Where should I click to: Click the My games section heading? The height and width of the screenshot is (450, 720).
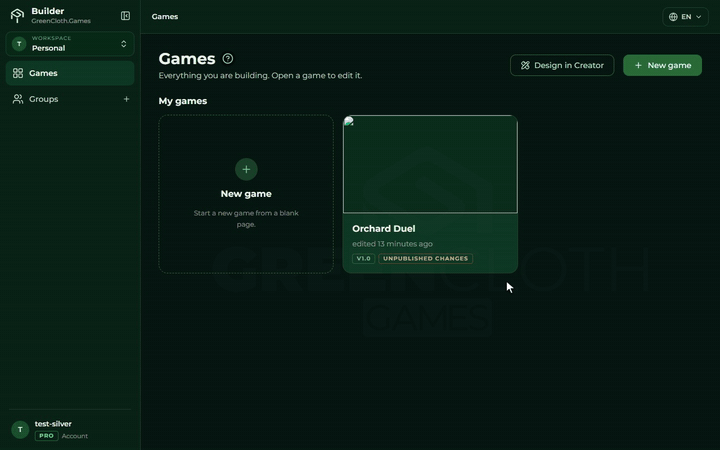pos(183,101)
